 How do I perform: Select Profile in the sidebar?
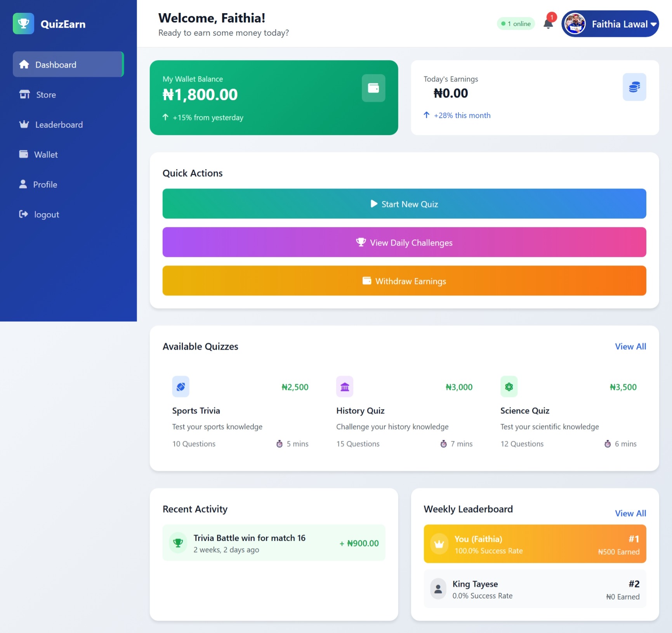(x=68, y=184)
